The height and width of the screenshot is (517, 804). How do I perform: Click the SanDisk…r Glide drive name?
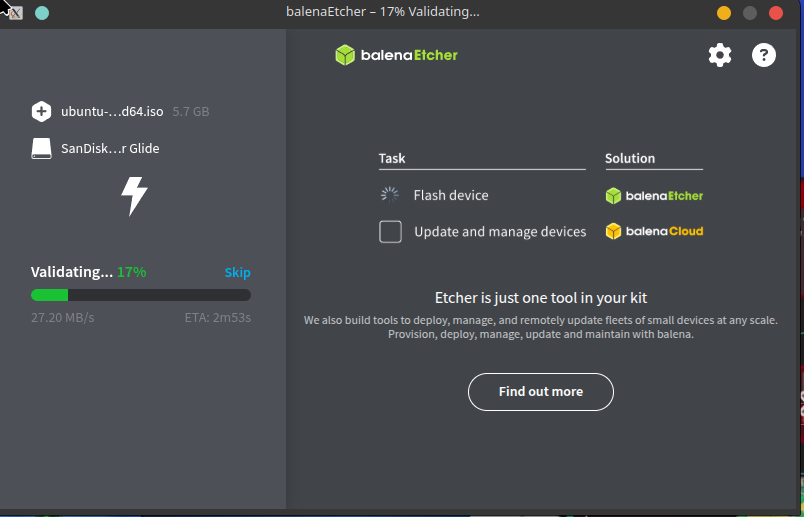point(110,148)
